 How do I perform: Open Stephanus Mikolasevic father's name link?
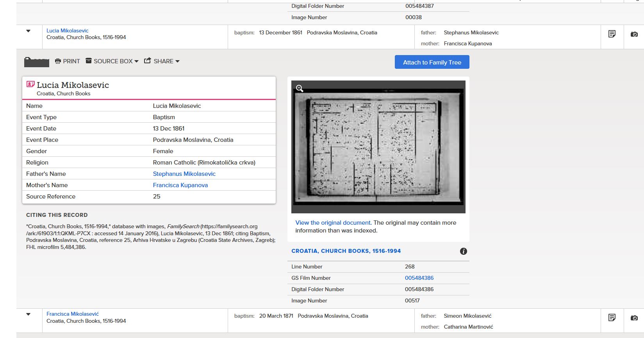pyautogui.click(x=184, y=174)
